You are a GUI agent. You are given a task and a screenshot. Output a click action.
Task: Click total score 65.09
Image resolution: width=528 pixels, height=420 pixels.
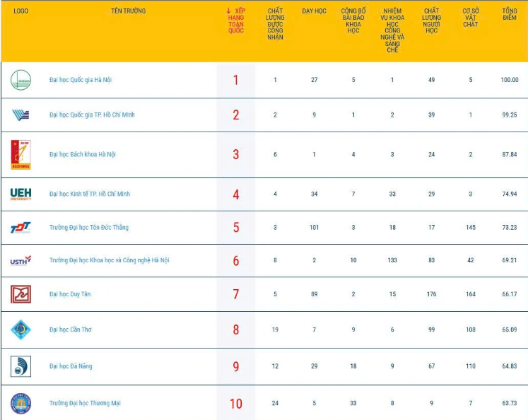510,329
